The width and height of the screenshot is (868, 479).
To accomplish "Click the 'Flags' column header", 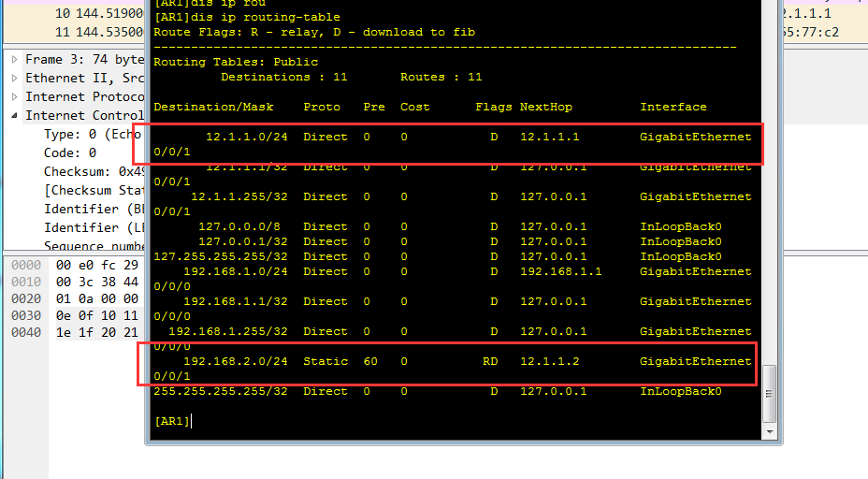I will tap(494, 107).
